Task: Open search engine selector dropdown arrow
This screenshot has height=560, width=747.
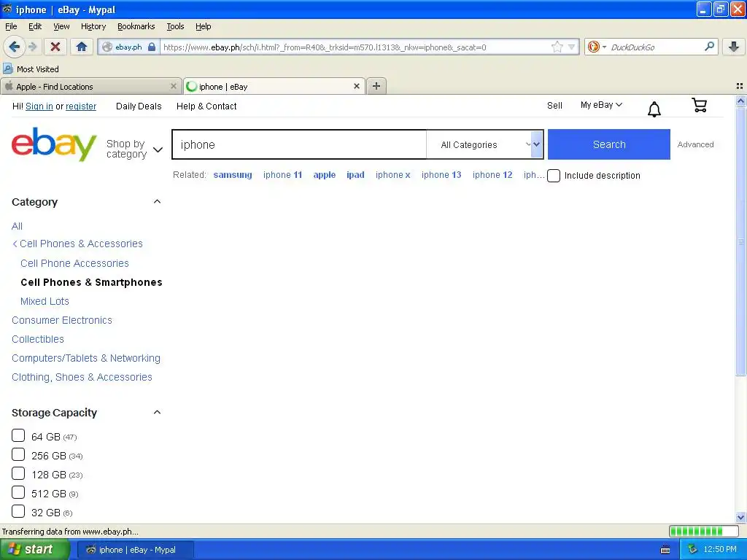Action: pos(604,47)
